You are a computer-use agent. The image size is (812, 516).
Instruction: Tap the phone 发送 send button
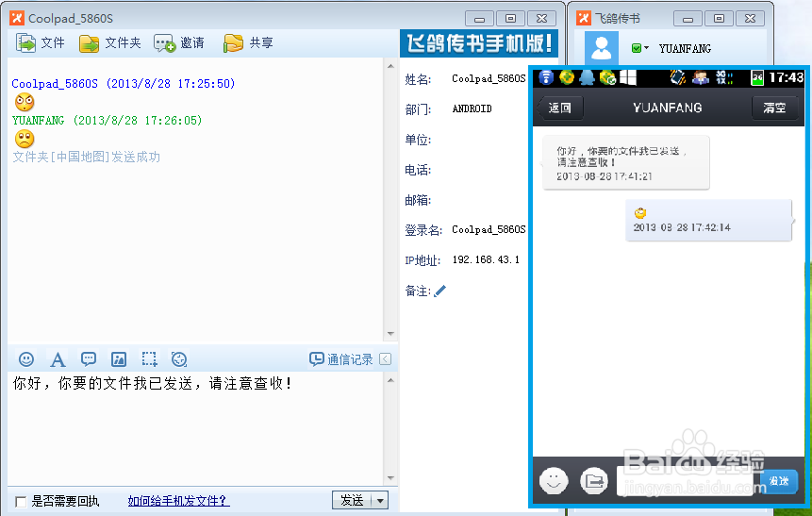779,481
